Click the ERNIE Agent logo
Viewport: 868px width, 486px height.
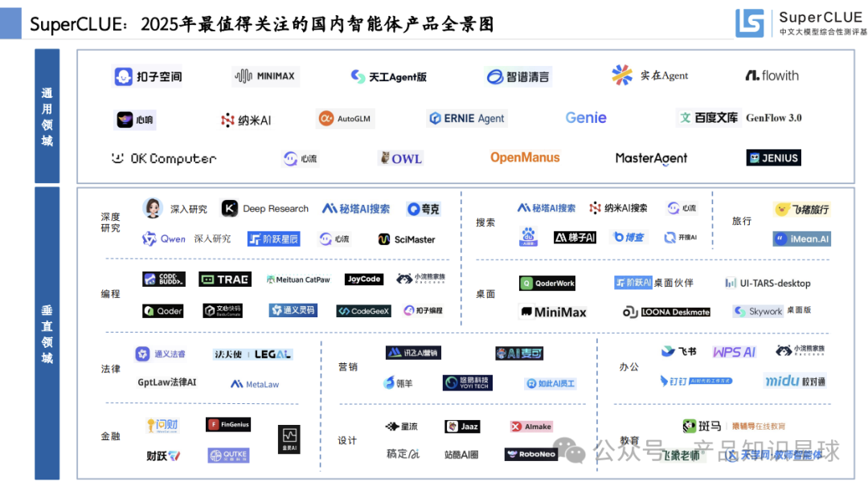point(466,117)
